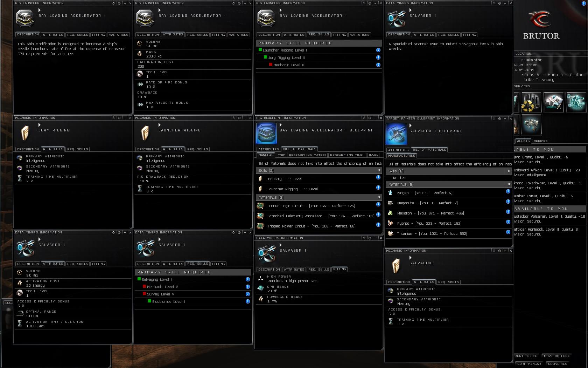
Task: Open the arrow menu above Salvager I Blueprint
Action: tap(411, 126)
